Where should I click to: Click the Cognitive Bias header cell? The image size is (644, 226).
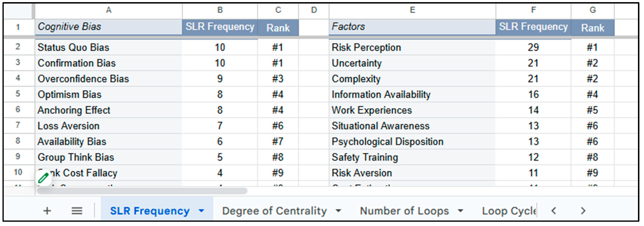click(x=108, y=27)
